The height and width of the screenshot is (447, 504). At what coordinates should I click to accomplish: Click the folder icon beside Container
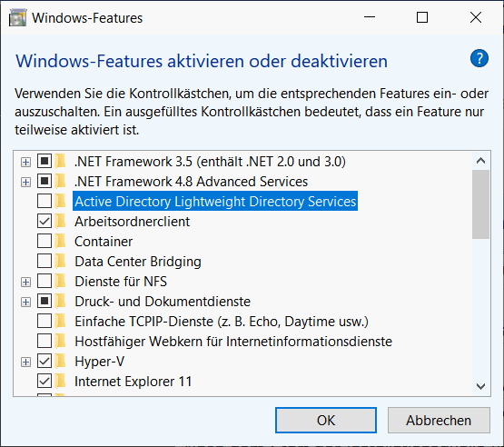tap(60, 241)
